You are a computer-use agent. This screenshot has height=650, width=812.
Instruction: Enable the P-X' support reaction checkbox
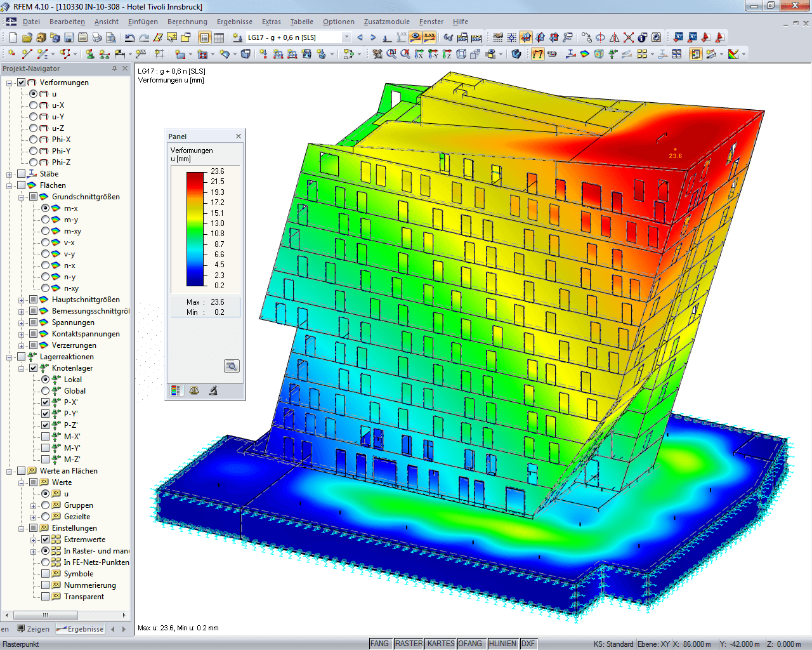(x=45, y=402)
